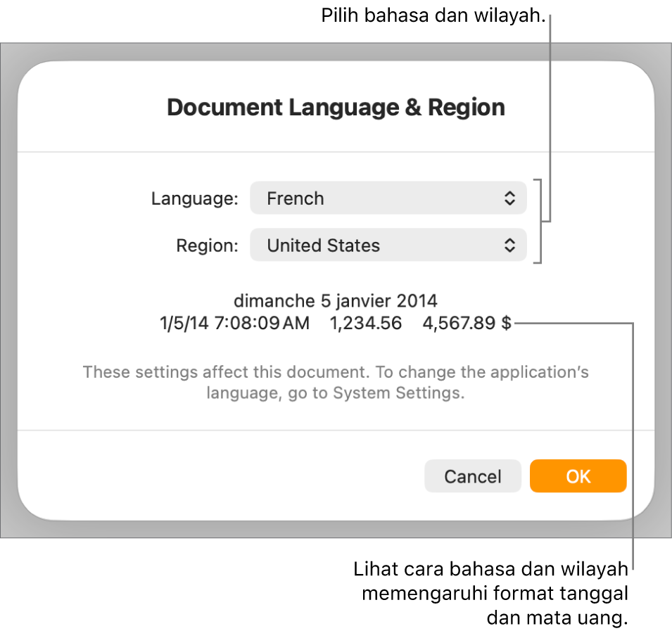Screen dimensions: 672x638
Task: Click the word French in the Language field
Action: tap(296, 198)
